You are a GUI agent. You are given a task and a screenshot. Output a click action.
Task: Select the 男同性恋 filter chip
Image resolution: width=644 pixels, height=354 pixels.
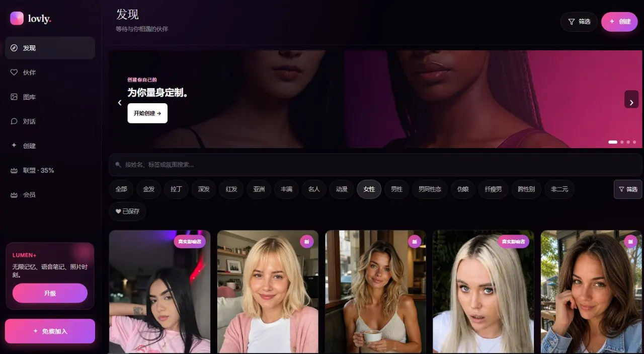[430, 189]
